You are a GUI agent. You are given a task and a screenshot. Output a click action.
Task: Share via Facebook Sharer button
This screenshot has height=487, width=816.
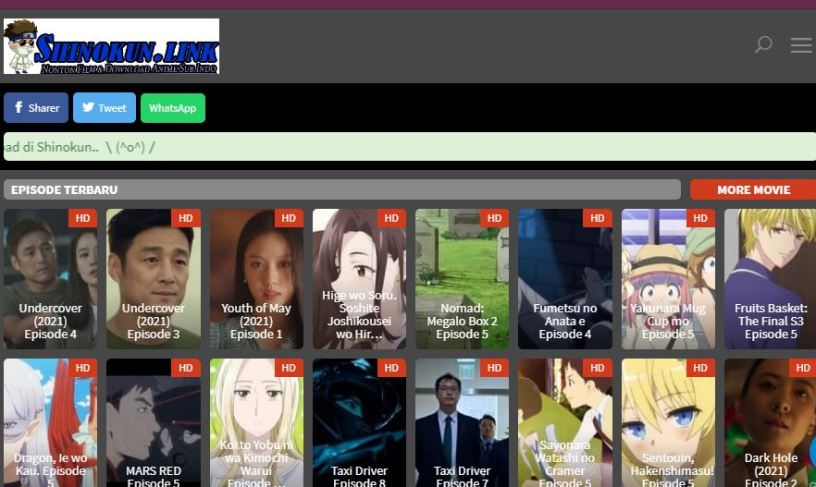point(36,108)
